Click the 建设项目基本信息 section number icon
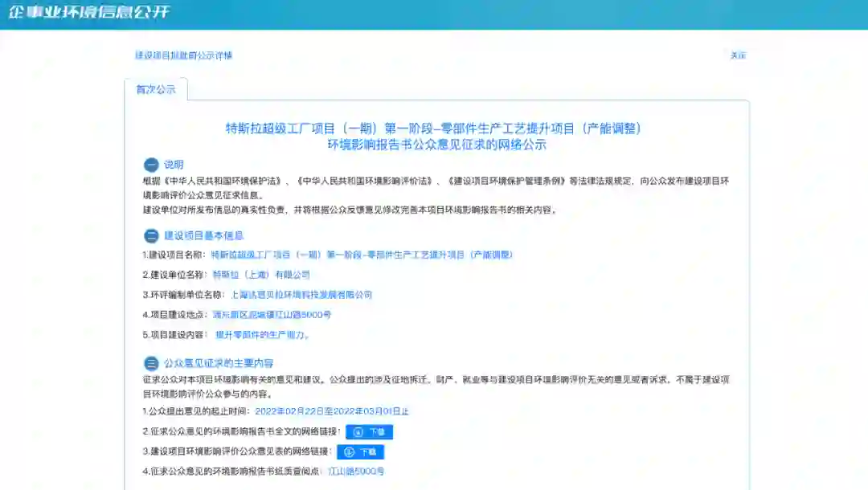The height and width of the screenshot is (490, 868). click(151, 236)
